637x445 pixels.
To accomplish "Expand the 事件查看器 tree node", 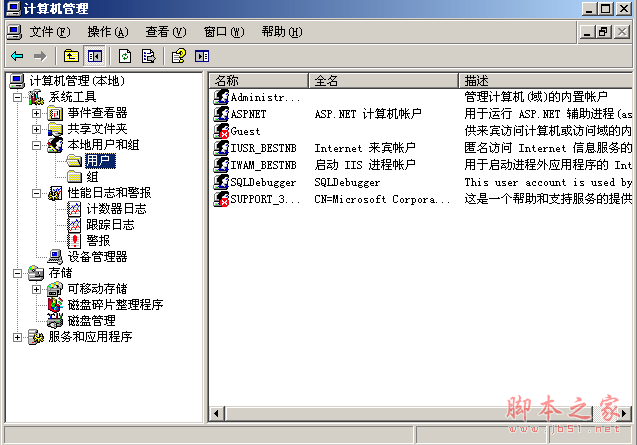I will [x=37, y=113].
